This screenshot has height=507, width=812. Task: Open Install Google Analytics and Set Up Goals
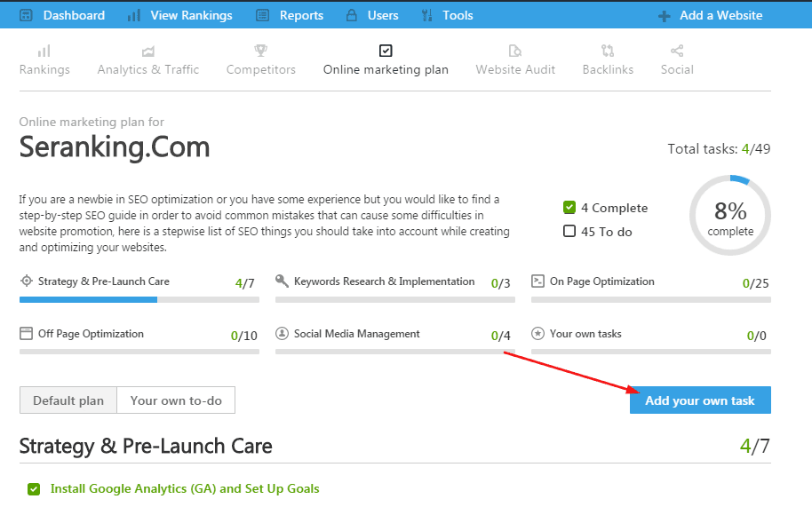(x=185, y=489)
